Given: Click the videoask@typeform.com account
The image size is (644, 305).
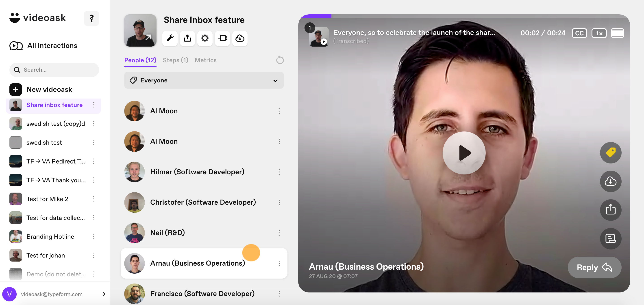Looking at the screenshot, I should (x=52, y=294).
